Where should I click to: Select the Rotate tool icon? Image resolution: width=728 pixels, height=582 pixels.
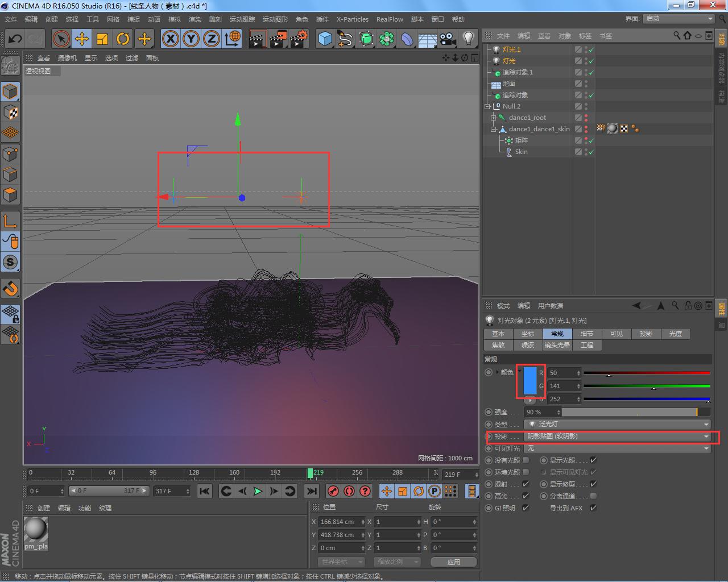click(123, 39)
